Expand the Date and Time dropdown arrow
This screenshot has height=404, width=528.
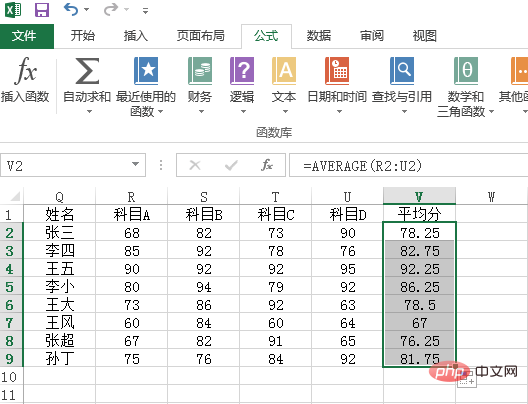(x=339, y=111)
